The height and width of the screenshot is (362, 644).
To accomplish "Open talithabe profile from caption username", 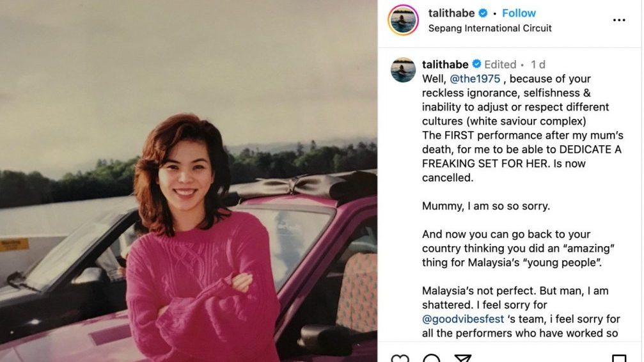I will coord(445,65).
